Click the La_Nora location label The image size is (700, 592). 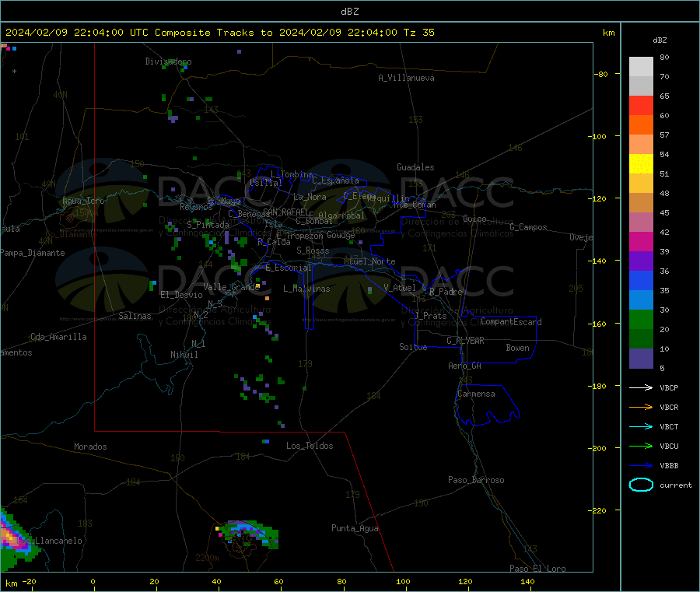[x=310, y=197]
